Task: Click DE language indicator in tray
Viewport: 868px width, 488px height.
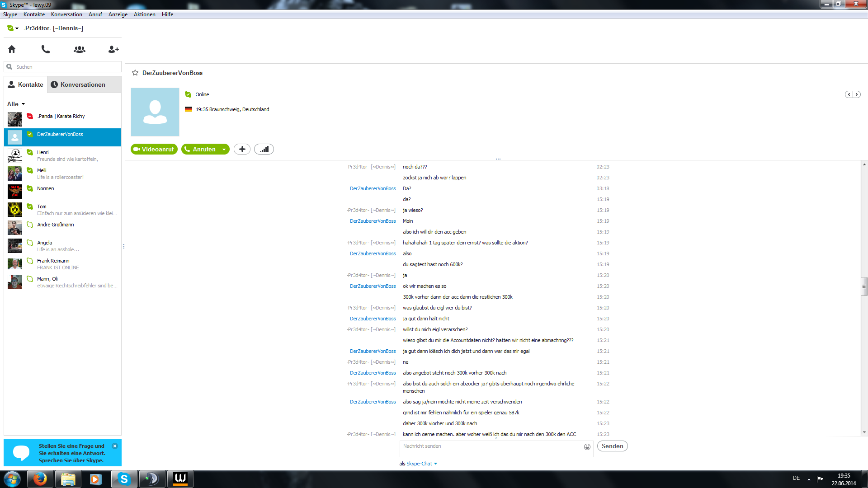Action: [796, 478]
